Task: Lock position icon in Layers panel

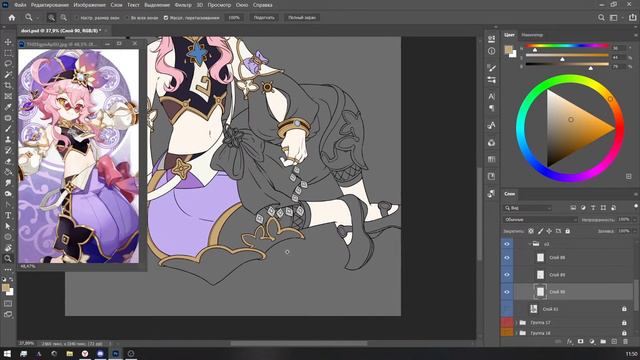Action: [549, 231]
